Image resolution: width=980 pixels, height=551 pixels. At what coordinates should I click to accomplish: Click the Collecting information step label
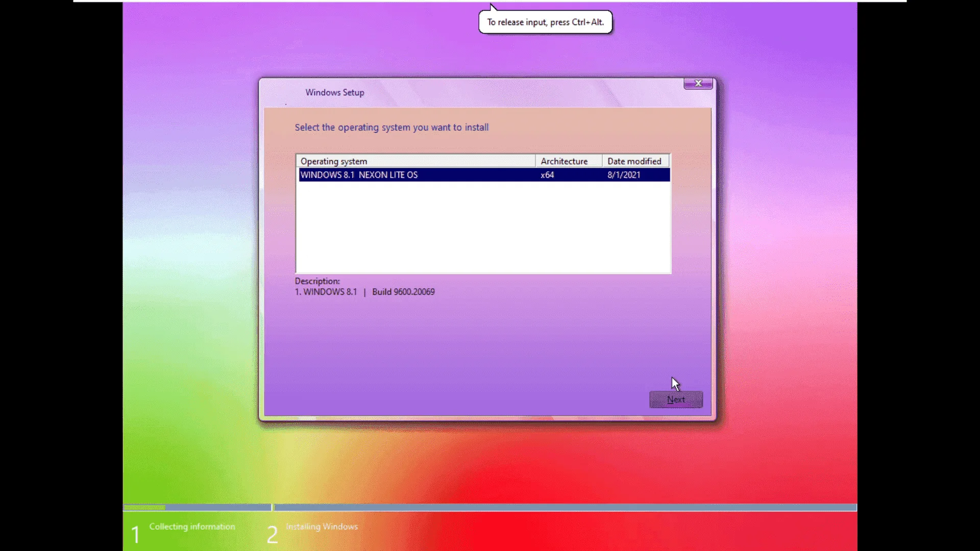pos(192,527)
